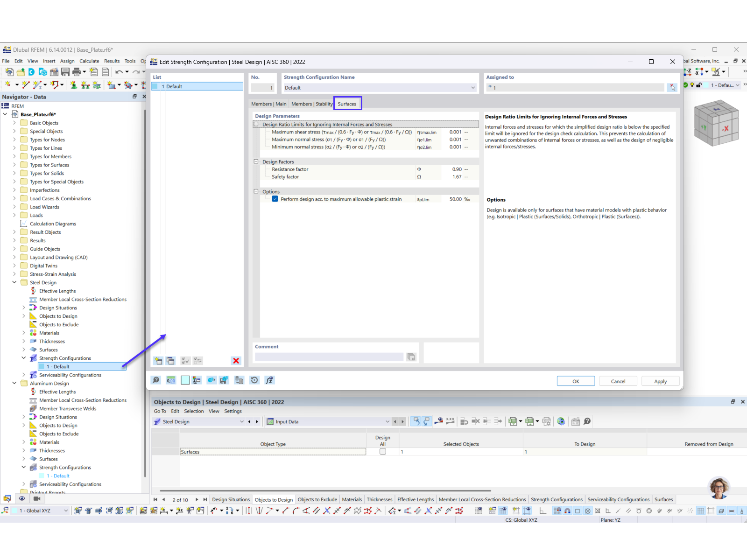Click the new model icon in main toolbar
747x560 pixels.
tap(9, 72)
